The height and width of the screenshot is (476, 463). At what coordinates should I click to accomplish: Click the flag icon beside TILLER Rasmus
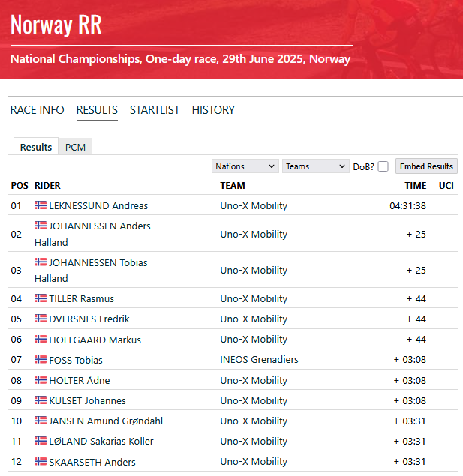[41, 298]
